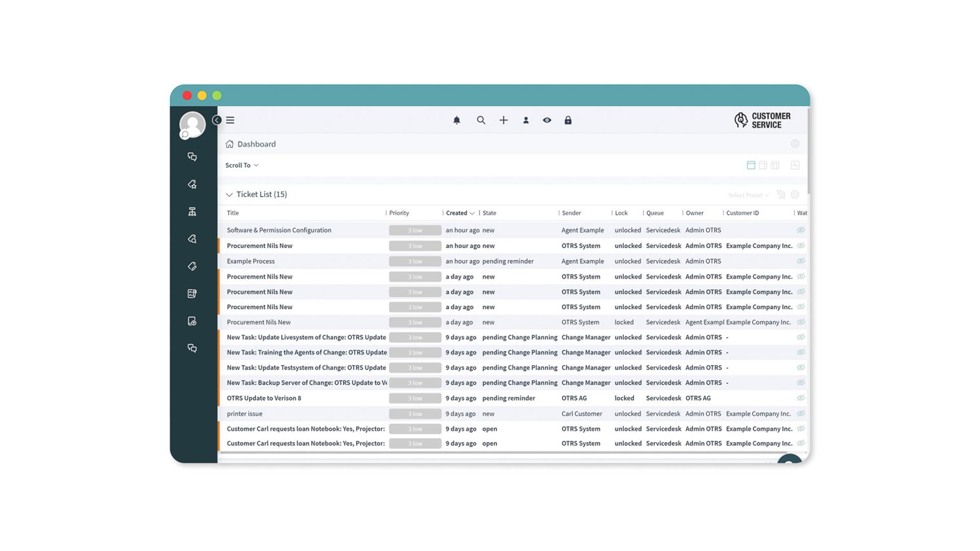Click the bottom chat bubbles sidebar icon
The width and height of the screenshot is (980, 551).
coord(192,348)
